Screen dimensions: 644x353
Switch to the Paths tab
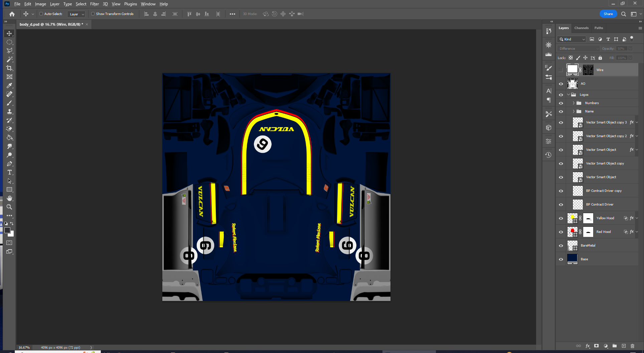(x=599, y=28)
